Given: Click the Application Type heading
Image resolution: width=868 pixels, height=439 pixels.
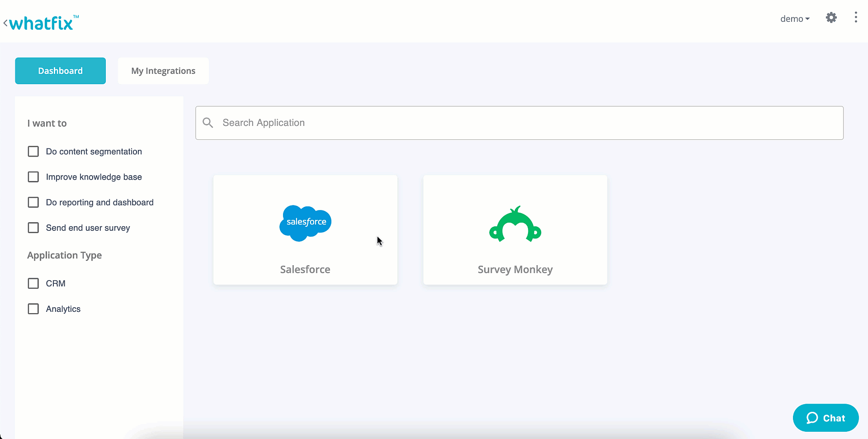Looking at the screenshot, I should pyautogui.click(x=65, y=255).
